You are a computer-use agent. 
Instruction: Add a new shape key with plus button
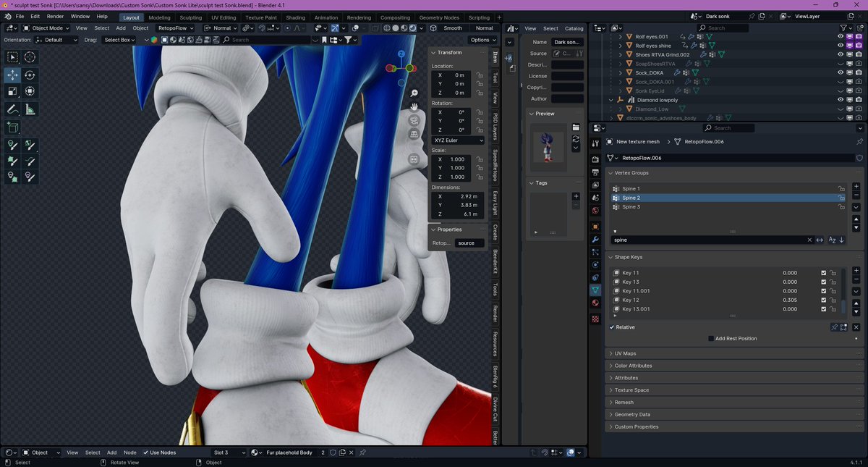(856, 271)
